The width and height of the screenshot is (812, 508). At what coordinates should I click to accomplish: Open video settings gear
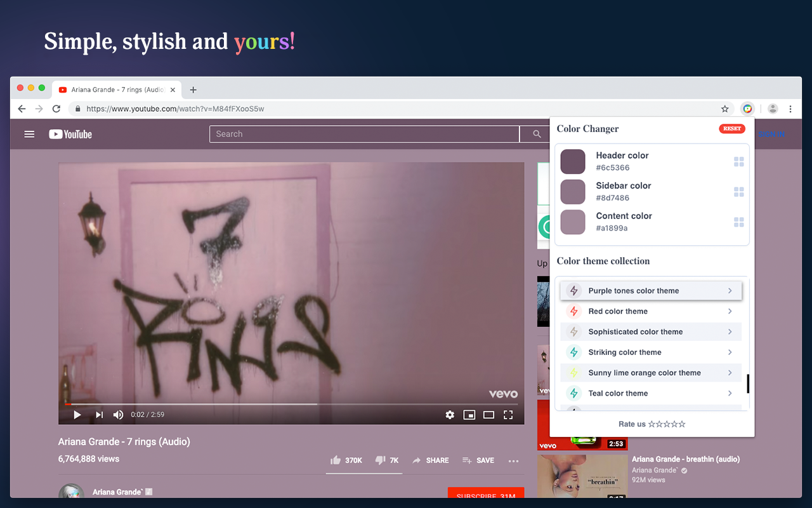pyautogui.click(x=450, y=415)
